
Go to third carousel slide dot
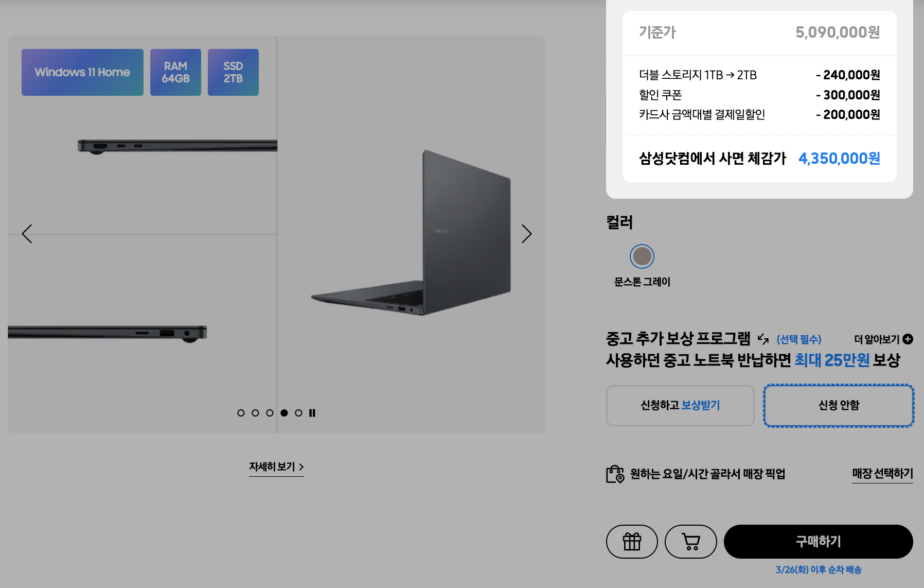tap(270, 413)
